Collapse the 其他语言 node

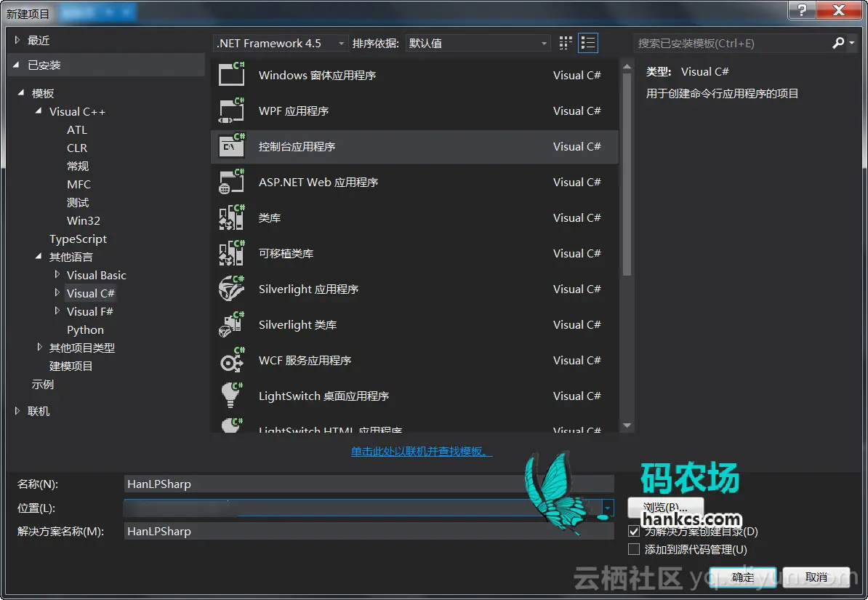(x=39, y=256)
